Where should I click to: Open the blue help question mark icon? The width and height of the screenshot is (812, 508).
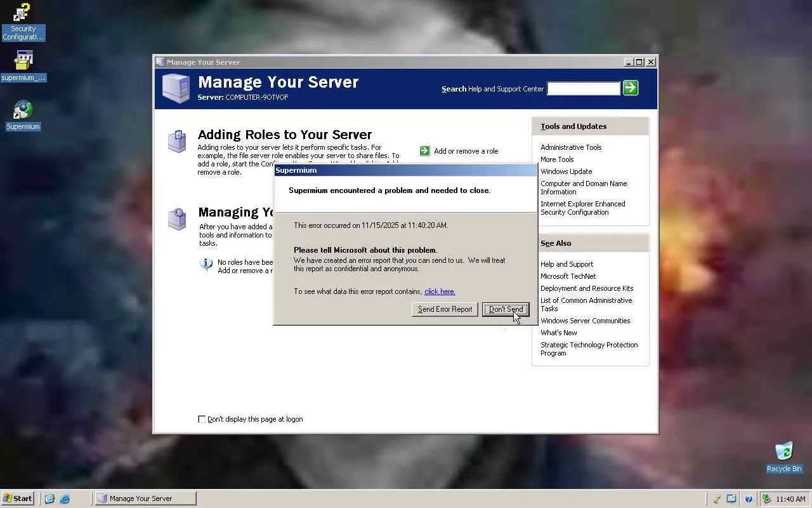click(x=749, y=499)
